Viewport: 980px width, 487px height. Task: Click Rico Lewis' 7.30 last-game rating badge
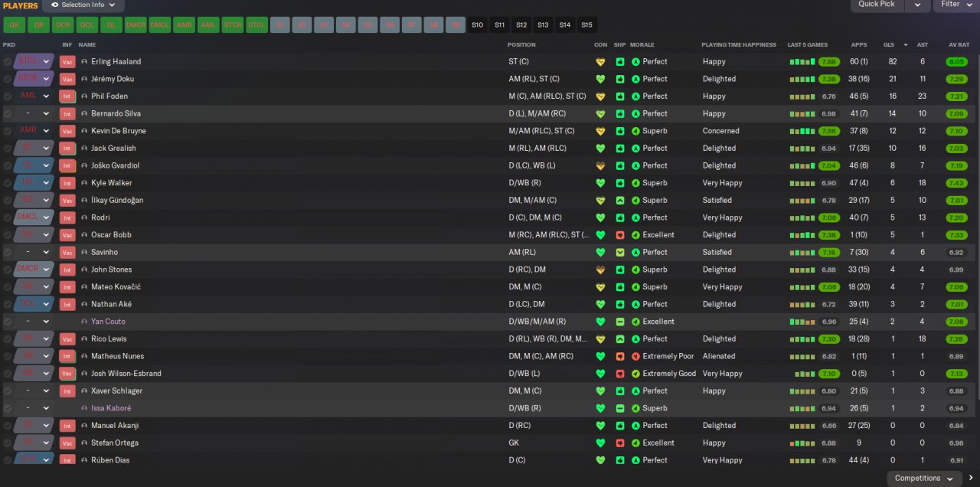click(828, 338)
